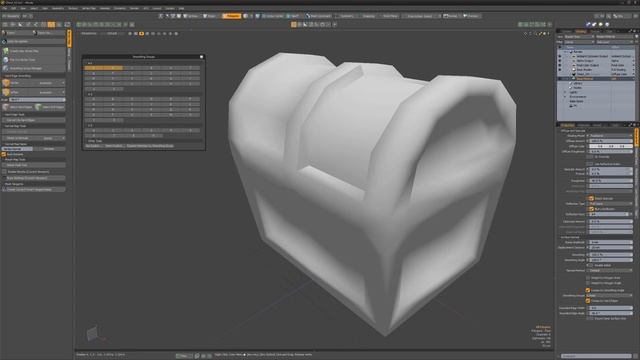The height and width of the screenshot is (360, 640).
Task: Click the orange vertical tab beside left tool panel
Action: [69, 38]
